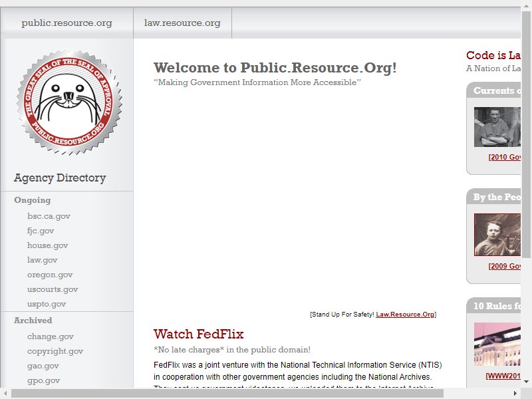Open the uscourts.gov agency link
The height and width of the screenshot is (399, 532).
pos(53,289)
